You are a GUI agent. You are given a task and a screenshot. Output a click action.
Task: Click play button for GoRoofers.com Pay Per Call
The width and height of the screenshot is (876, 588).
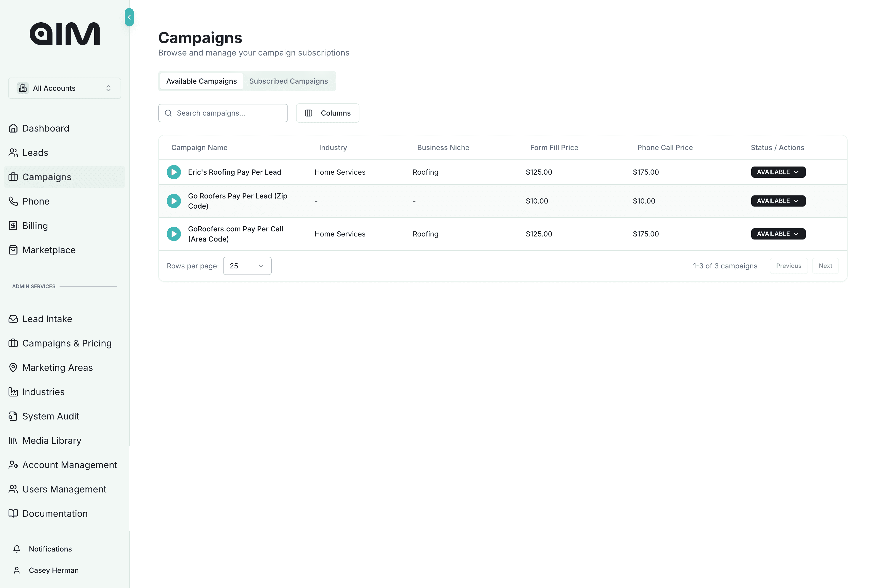(x=174, y=234)
